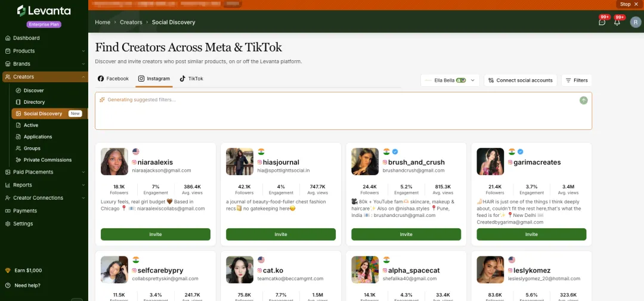Open garimacreates profile photo
Screen dimensions: 644x301
coord(490,162)
